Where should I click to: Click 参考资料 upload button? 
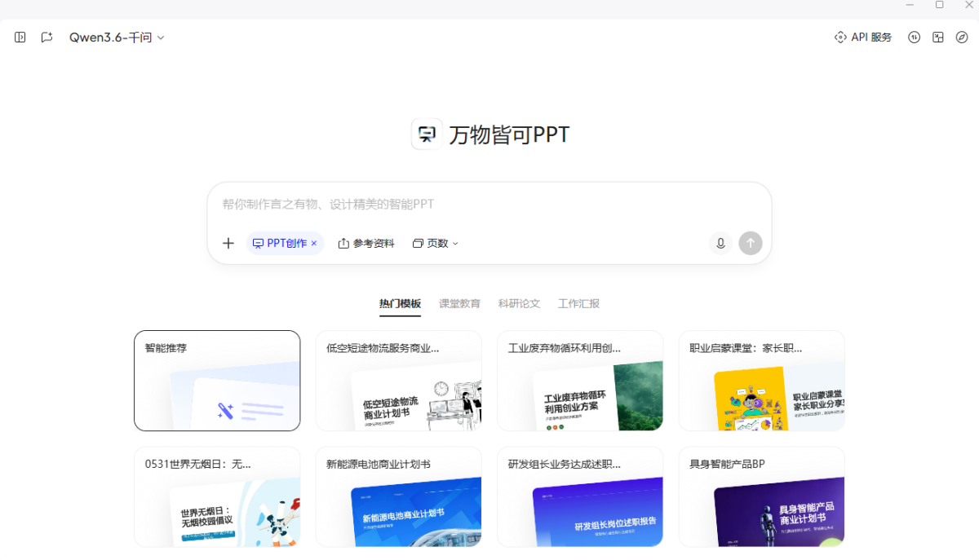pos(366,243)
